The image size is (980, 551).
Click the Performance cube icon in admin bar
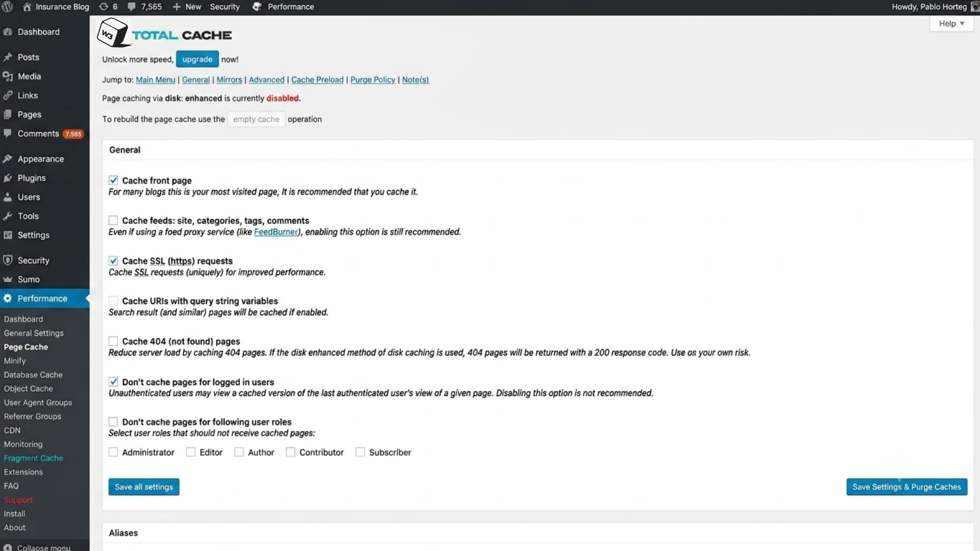pyautogui.click(x=257, y=7)
